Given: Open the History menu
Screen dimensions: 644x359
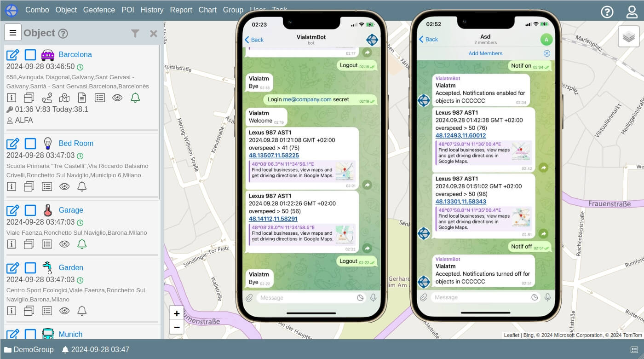Looking at the screenshot, I should coord(152,10).
